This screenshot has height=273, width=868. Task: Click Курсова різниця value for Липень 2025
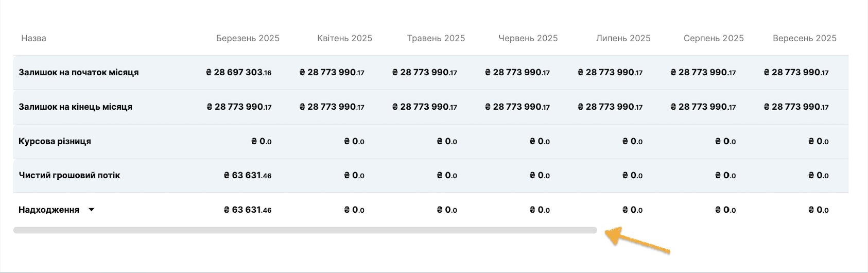633,141
